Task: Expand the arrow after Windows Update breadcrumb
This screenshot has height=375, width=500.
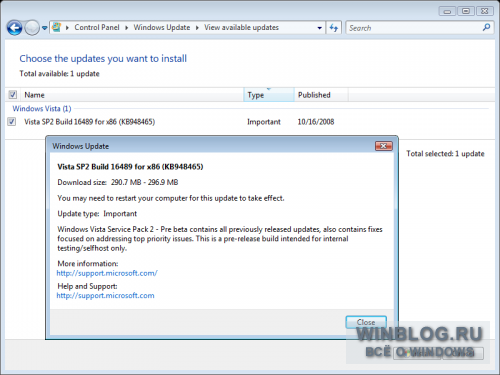Action: pyautogui.click(x=197, y=28)
